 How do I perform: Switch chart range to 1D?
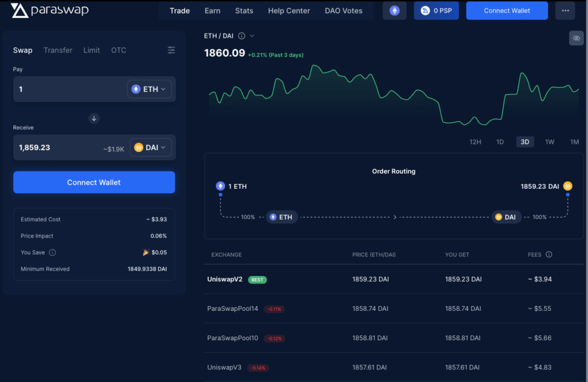tap(500, 142)
